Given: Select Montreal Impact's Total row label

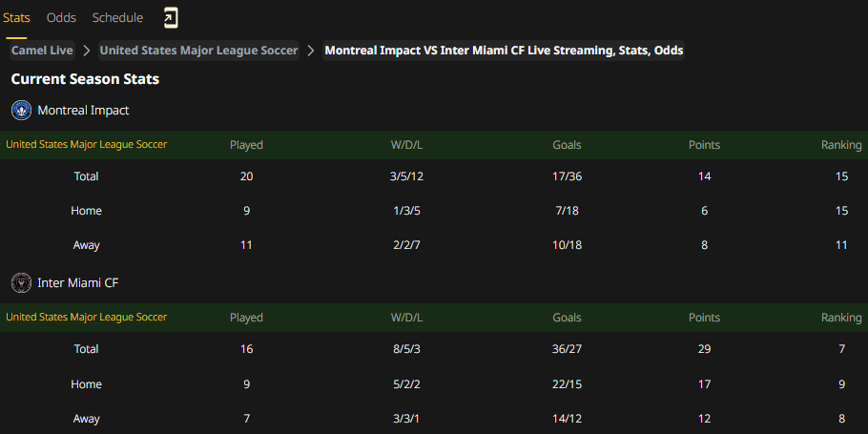Looking at the screenshot, I should tap(87, 176).
